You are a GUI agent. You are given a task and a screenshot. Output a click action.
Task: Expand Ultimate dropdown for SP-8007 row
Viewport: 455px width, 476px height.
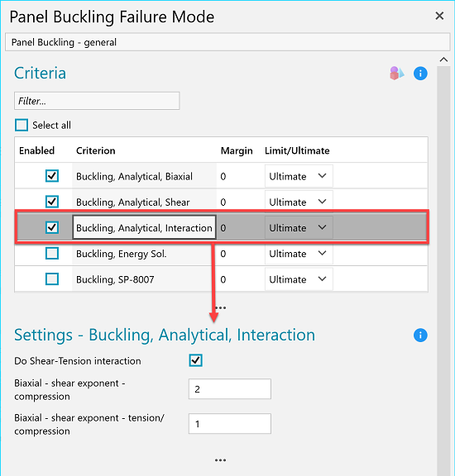click(299, 279)
